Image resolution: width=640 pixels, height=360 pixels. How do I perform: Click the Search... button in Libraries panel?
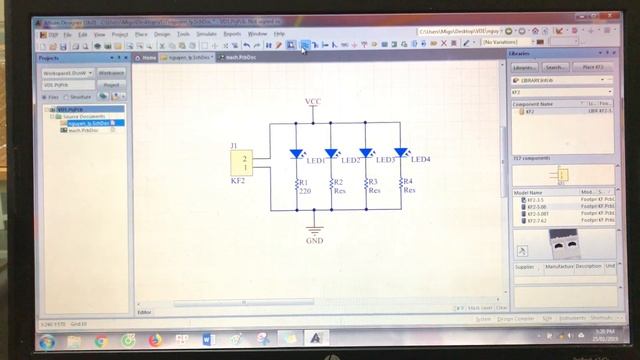(x=555, y=67)
